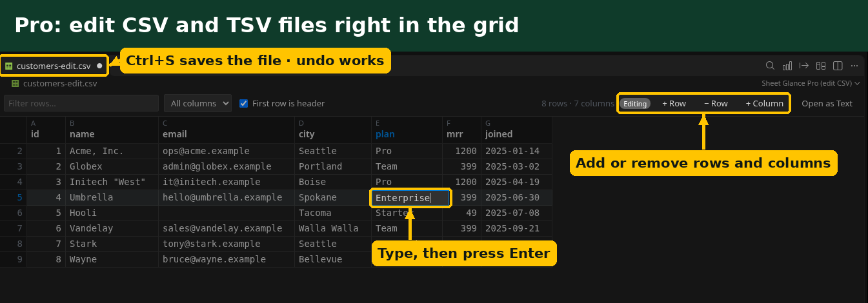Click the Stark name cell
The image size is (868, 303).
112,244
